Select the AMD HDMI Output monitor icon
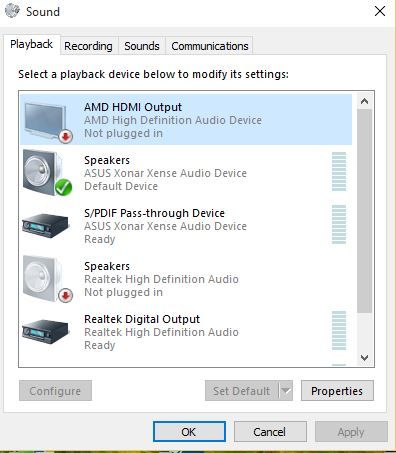 tap(47, 122)
